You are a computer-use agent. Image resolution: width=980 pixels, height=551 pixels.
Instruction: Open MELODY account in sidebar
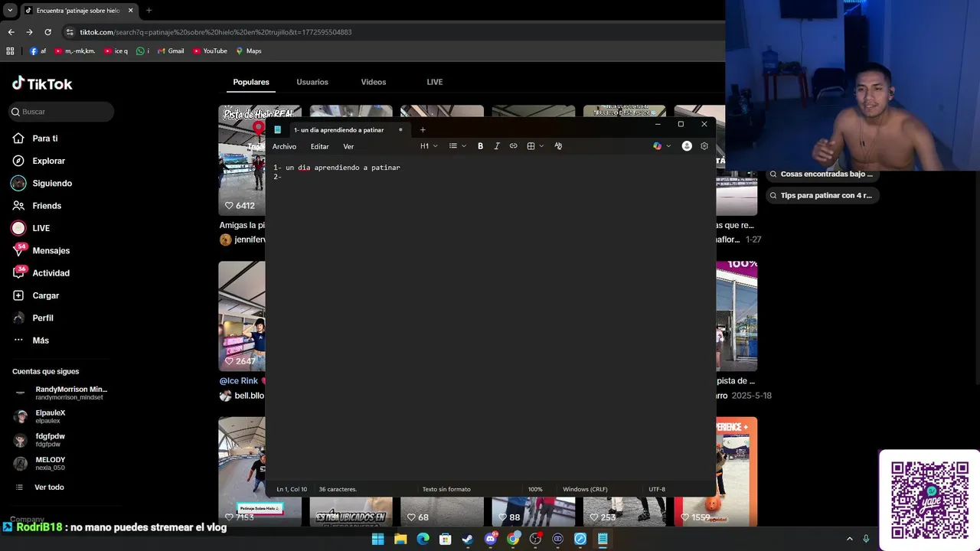[51, 464]
